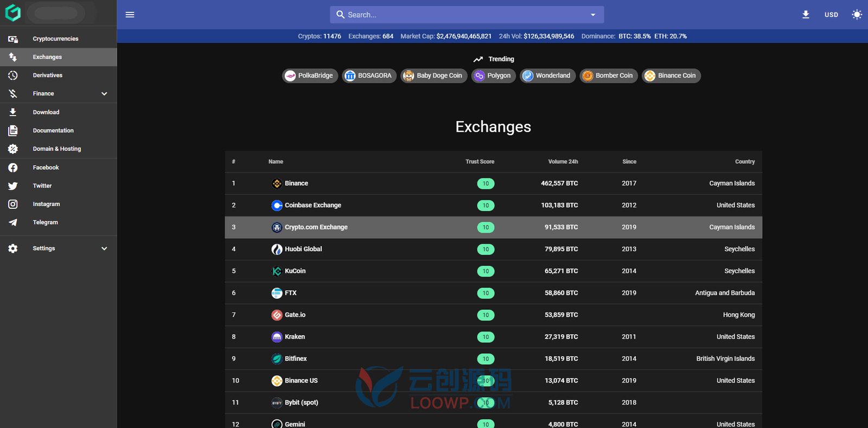The height and width of the screenshot is (428, 868).
Task: Sort by the Volume 24h column header
Action: tap(563, 162)
